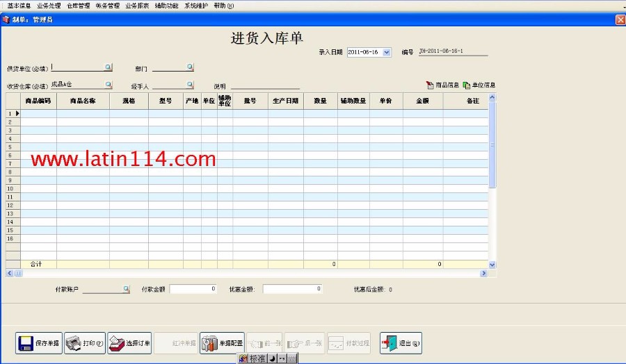
Task: Open the 帮助 menu
Action: [223, 6]
